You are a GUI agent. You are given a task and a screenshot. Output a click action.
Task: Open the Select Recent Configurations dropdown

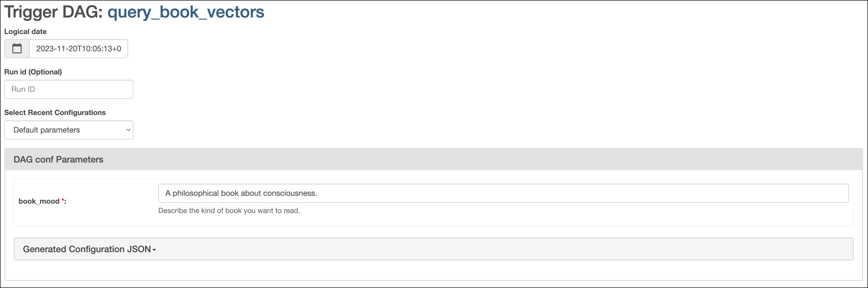click(x=69, y=129)
